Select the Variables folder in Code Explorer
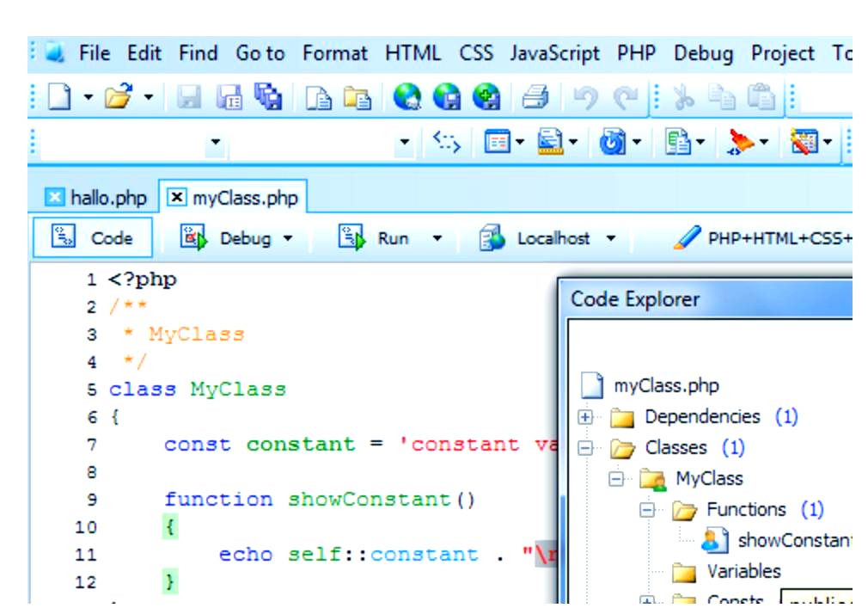This screenshot has height=608, width=868. pos(743,572)
